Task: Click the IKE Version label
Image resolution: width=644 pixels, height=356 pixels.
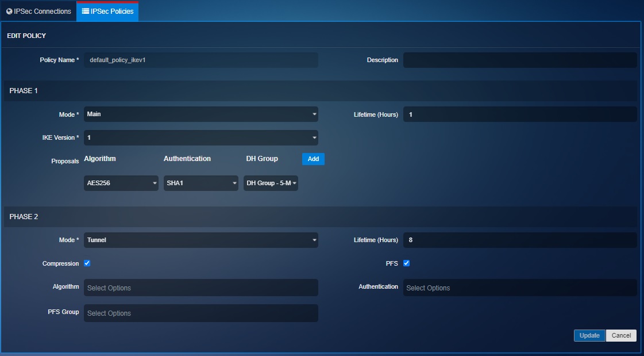Action: [x=60, y=137]
